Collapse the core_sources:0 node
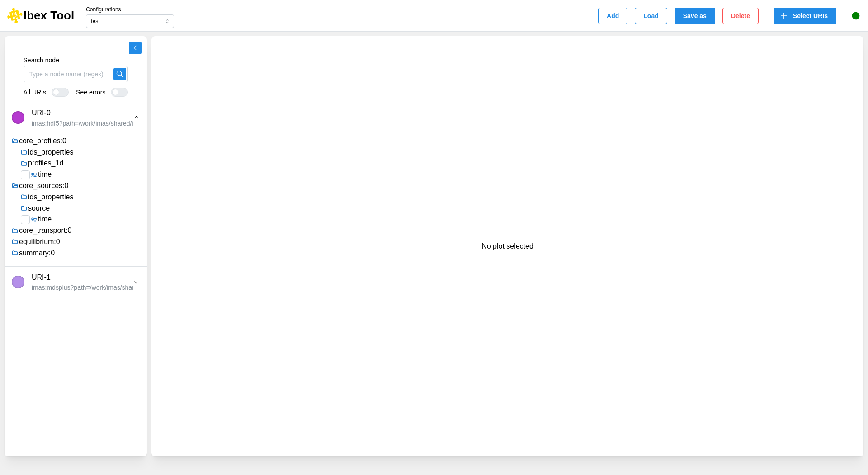This screenshot has height=475, width=868. point(43,186)
